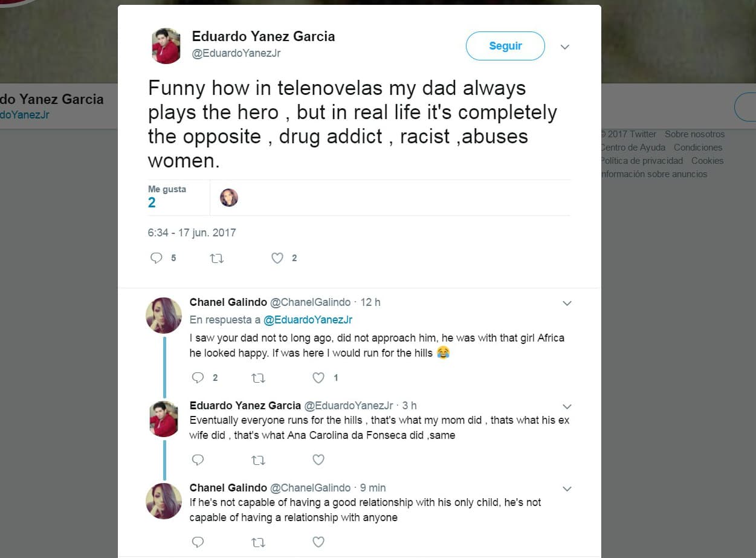756x558 pixels.
Task: Like Eduardo's reply about running for the hills
Action: (318, 460)
